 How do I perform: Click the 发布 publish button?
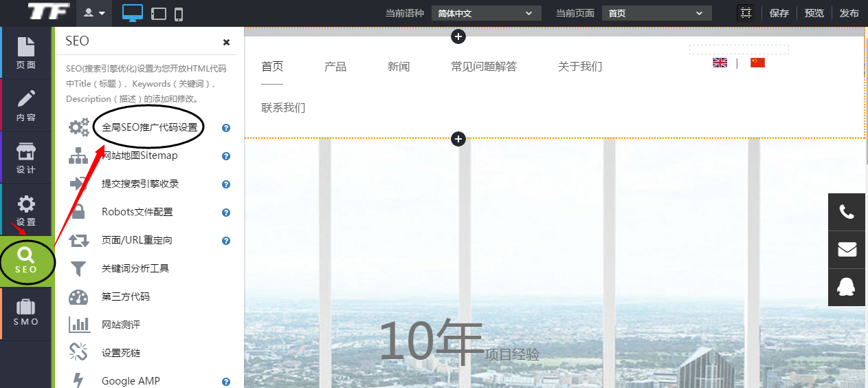coord(849,13)
